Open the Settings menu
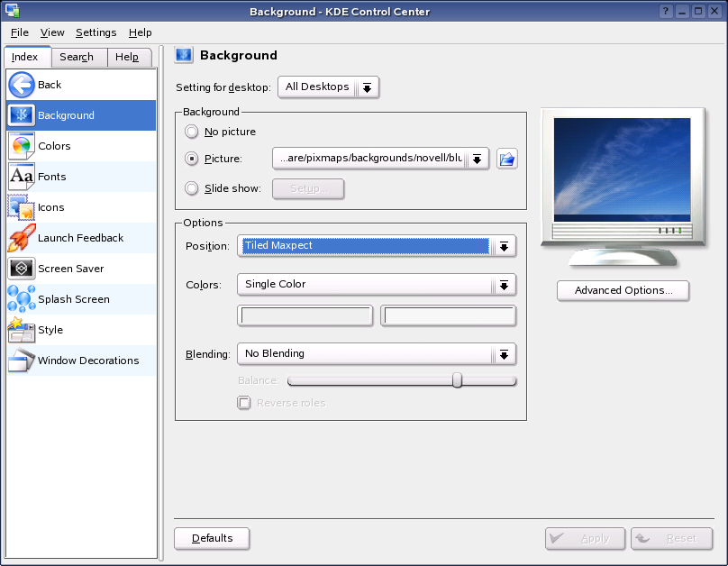Screen dimensions: 728x566 click(x=96, y=32)
